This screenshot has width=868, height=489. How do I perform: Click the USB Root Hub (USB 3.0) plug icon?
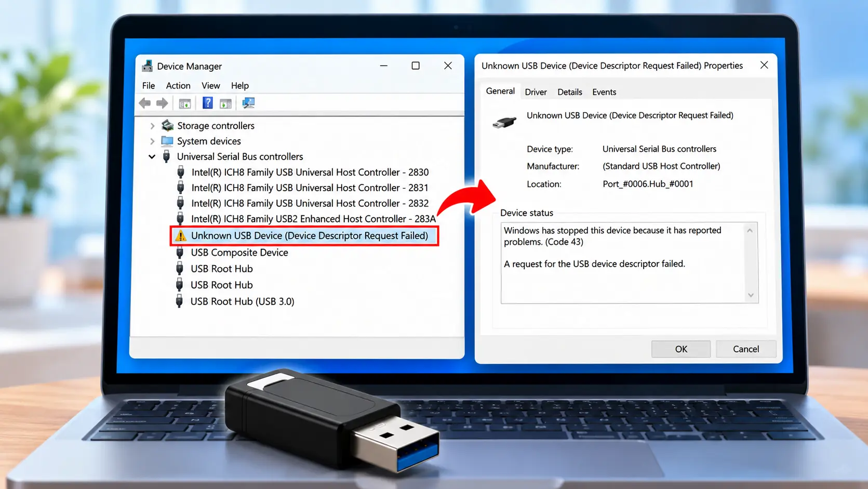[x=179, y=301]
